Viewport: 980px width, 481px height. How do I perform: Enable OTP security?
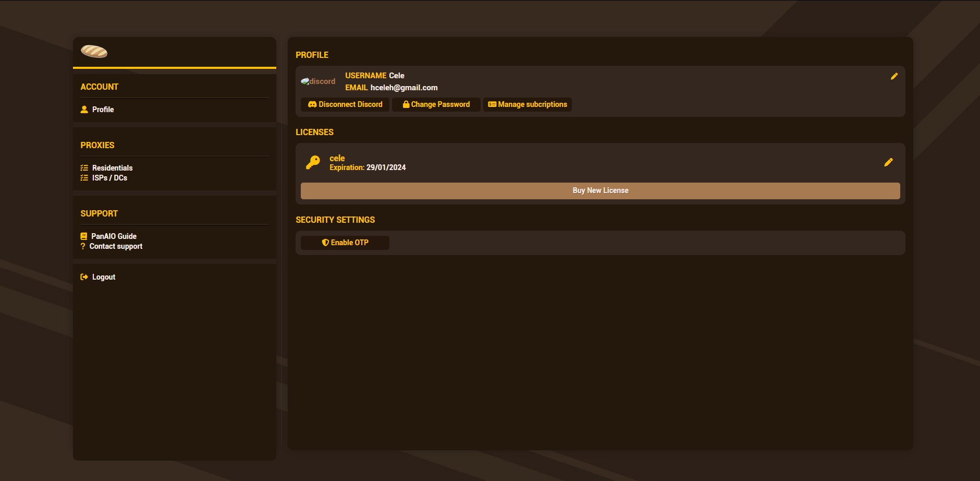[345, 243]
